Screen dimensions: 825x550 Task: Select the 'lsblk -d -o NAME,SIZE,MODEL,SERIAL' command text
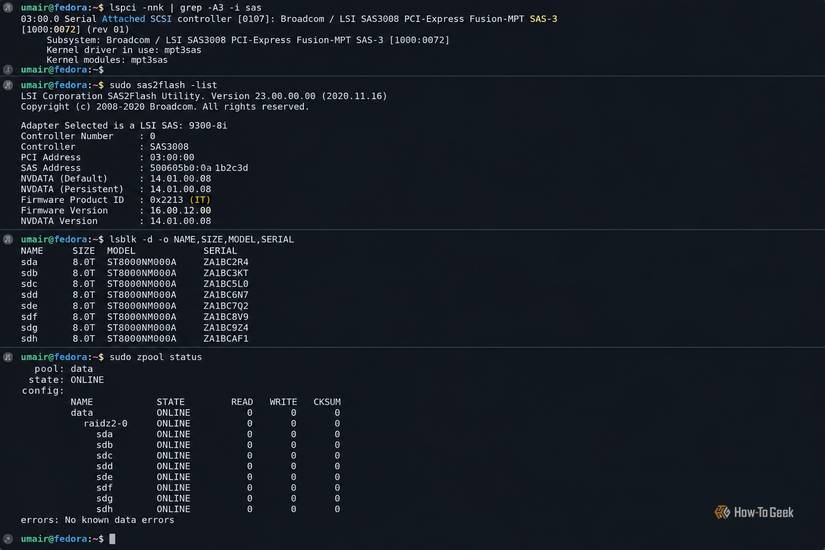coord(202,239)
